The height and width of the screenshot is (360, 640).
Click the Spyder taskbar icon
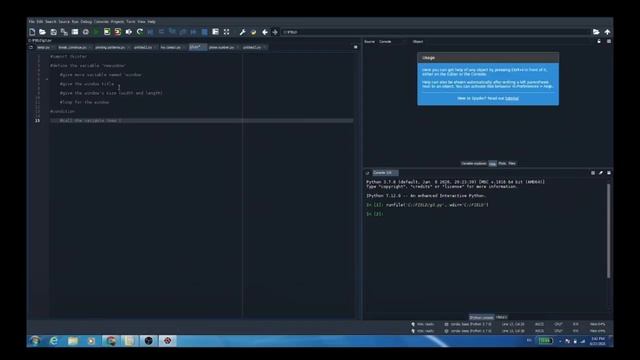[x=167, y=341]
